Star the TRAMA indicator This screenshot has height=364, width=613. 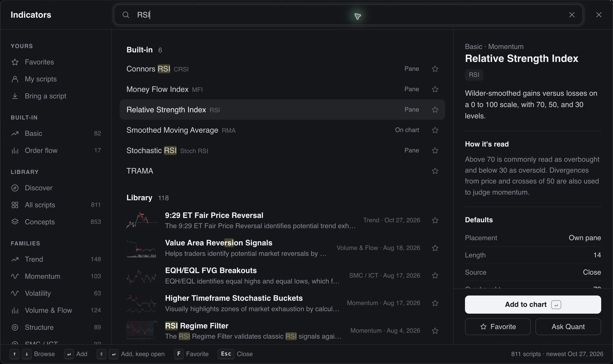(435, 171)
